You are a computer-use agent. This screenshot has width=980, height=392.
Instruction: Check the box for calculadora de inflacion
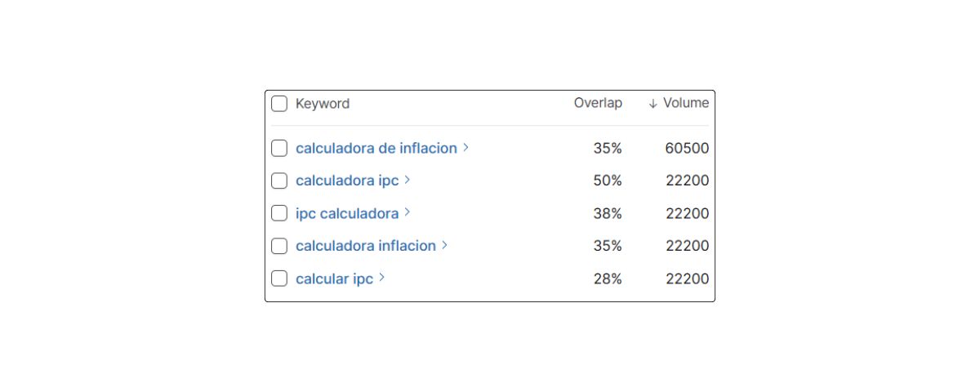(x=279, y=148)
